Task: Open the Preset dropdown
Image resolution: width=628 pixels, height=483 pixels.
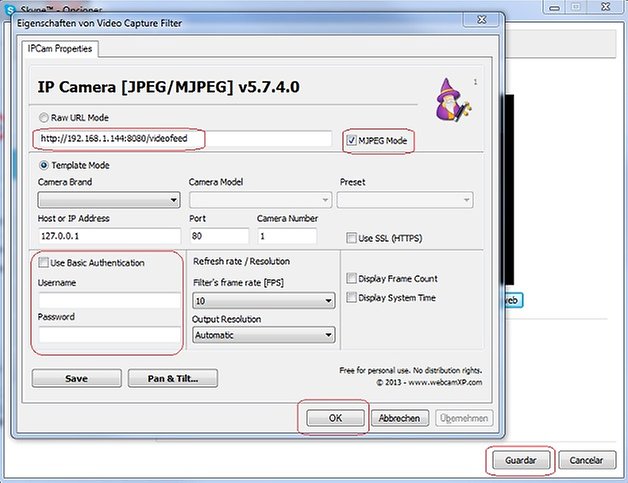Action: point(405,200)
